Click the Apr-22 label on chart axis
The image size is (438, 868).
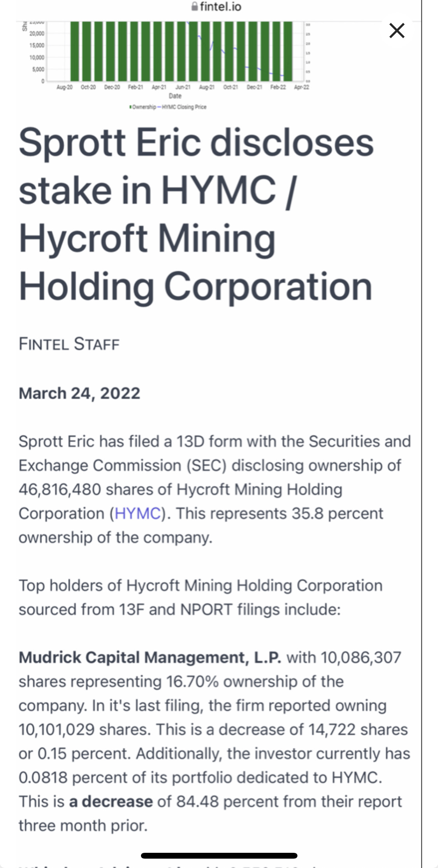pyautogui.click(x=301, y=87)
